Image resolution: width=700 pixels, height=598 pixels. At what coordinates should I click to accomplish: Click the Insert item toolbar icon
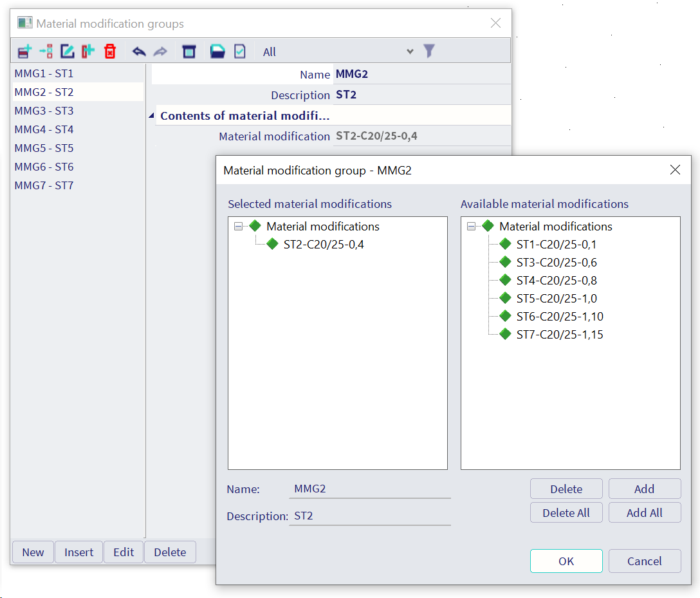46,51
